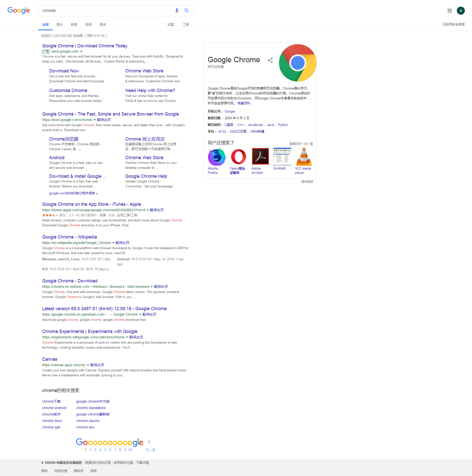
Task: Open the account avatar in the top right
Action: [461, 11]
